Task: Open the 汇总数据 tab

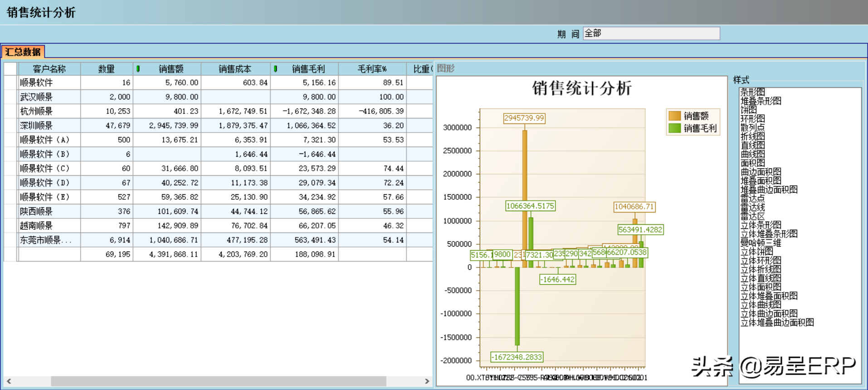Action: pos(23,52)
